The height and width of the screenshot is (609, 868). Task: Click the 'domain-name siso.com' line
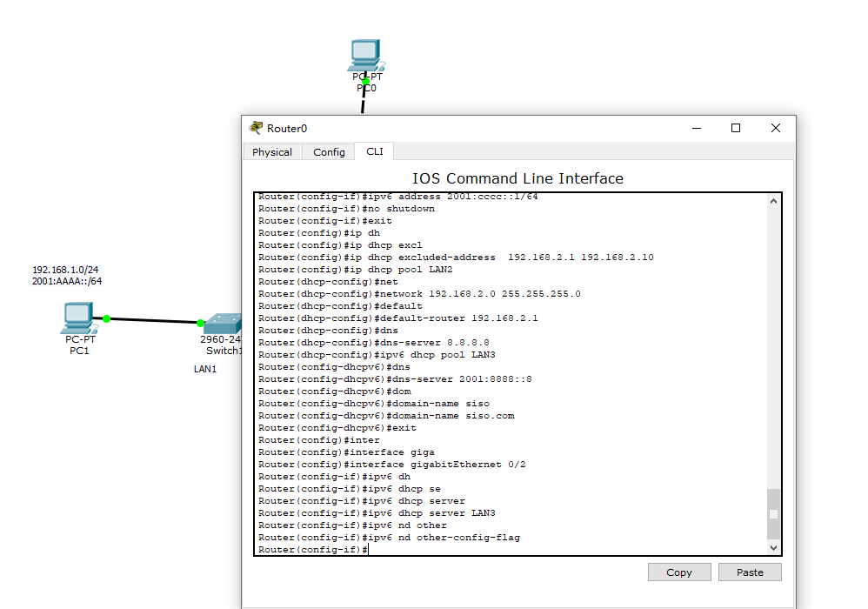click(x=386, y=415)
